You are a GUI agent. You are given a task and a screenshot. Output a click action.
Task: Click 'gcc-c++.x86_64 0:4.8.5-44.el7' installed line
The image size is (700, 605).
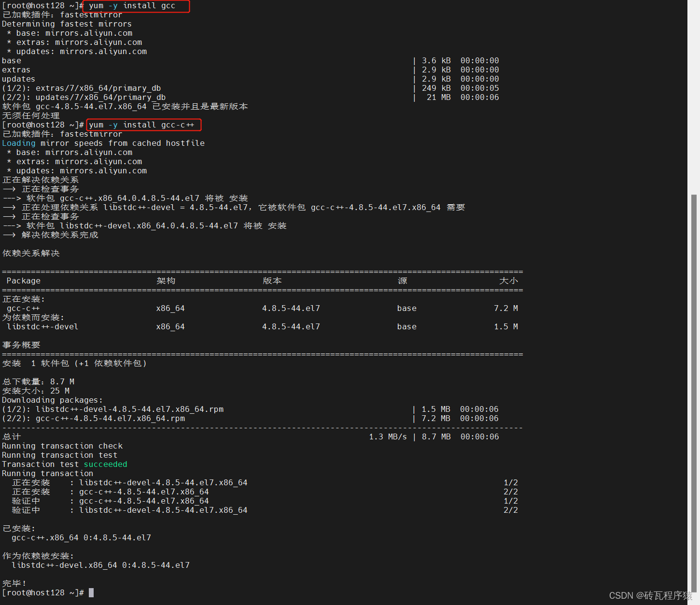tap(81, 538)
